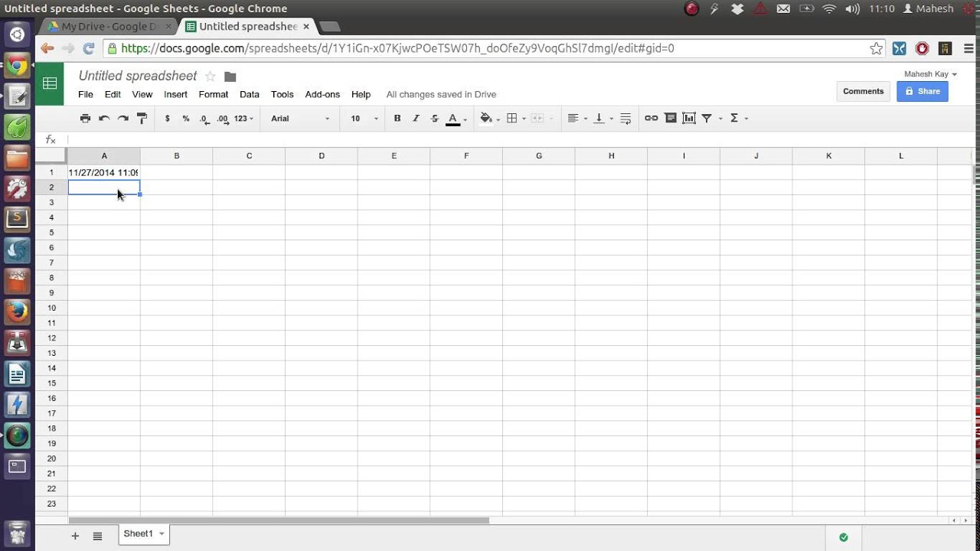This screenshot has width=980, height=551.
Task: Open the Data menu
Action: [250, 95]
